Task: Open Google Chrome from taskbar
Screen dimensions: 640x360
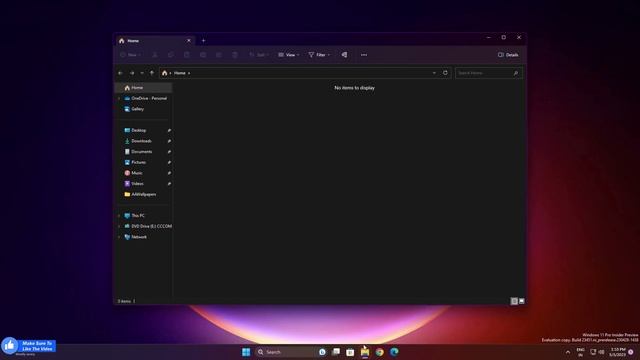Action: 380,352
